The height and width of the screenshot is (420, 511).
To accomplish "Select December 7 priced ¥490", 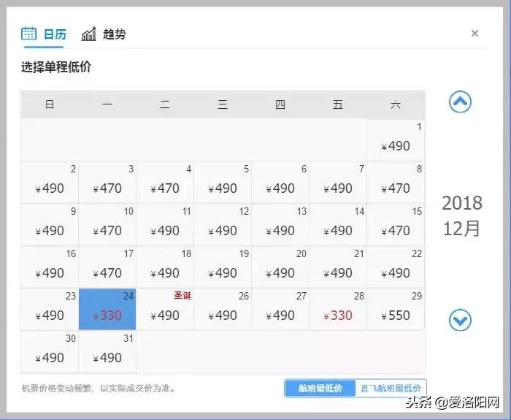I will click(338, 183).
